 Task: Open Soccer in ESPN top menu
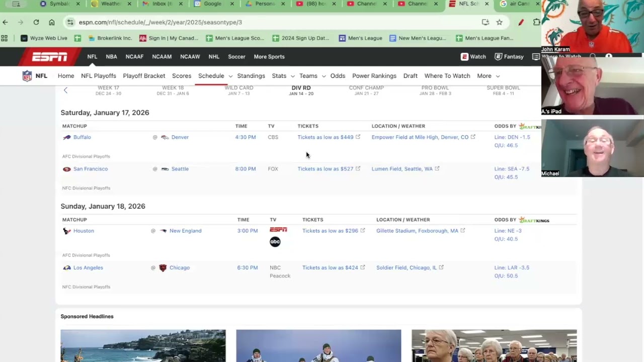(236, 57)
